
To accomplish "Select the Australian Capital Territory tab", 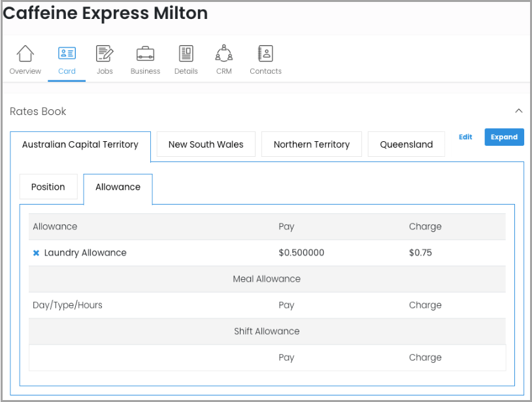I will coord(80,144).
